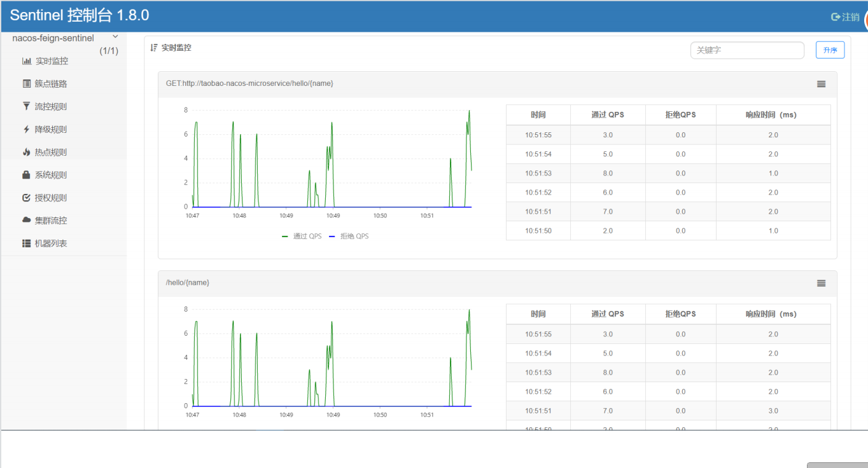Click the 实时监控 bar chart icon in sidebar
Viewport: 868px width, 468px height.
point(27,61)
